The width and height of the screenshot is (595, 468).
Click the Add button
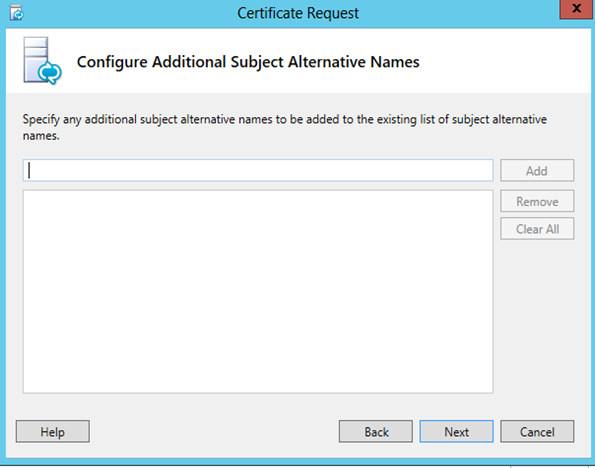pos(537,170)
